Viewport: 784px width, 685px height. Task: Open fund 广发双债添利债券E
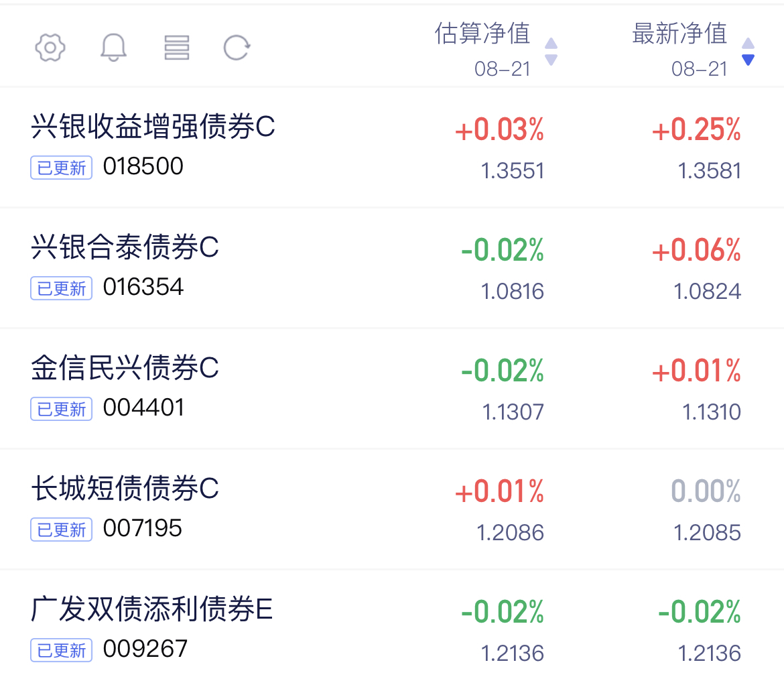pos(152,609)
